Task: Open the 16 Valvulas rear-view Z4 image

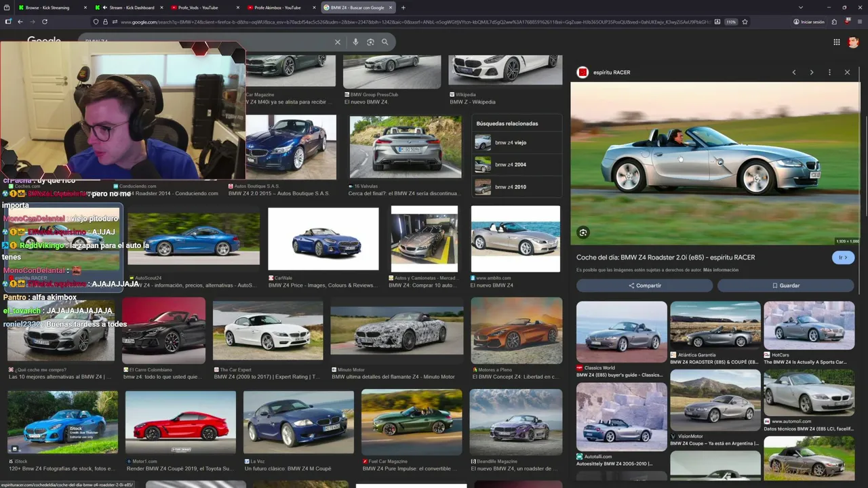Action: tap(406, 147)
